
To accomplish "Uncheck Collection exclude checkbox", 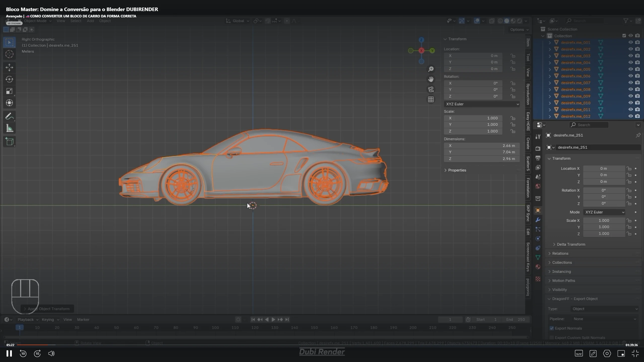I will [624, 36].
